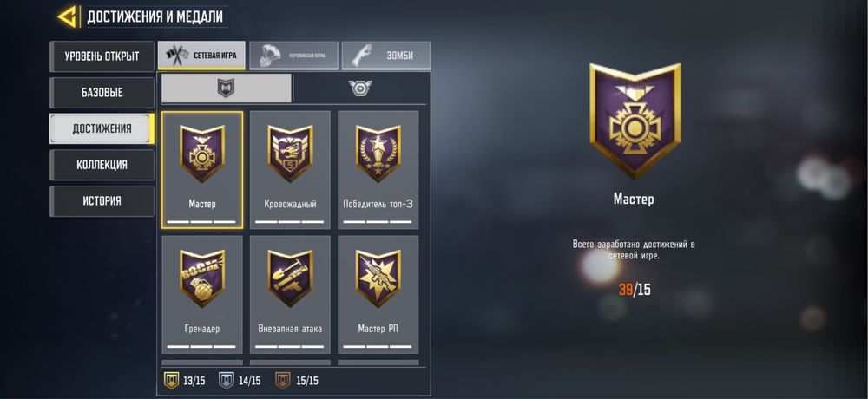
Task: Switch to the winged medals sub-tab
Action: click(x=360, y=88)
